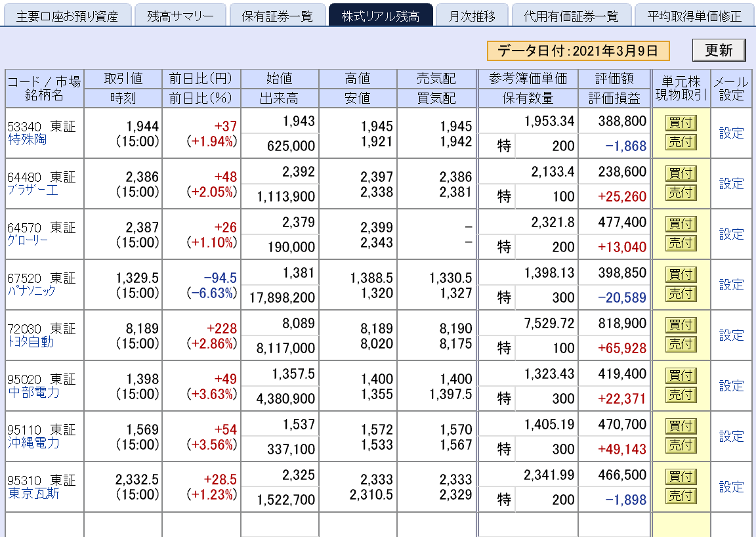Image resolution: width=756 pixels, height=537 pixels.
Task: Open mail 設定 for 沖縄電力
Action: click(x=732, y=436)
